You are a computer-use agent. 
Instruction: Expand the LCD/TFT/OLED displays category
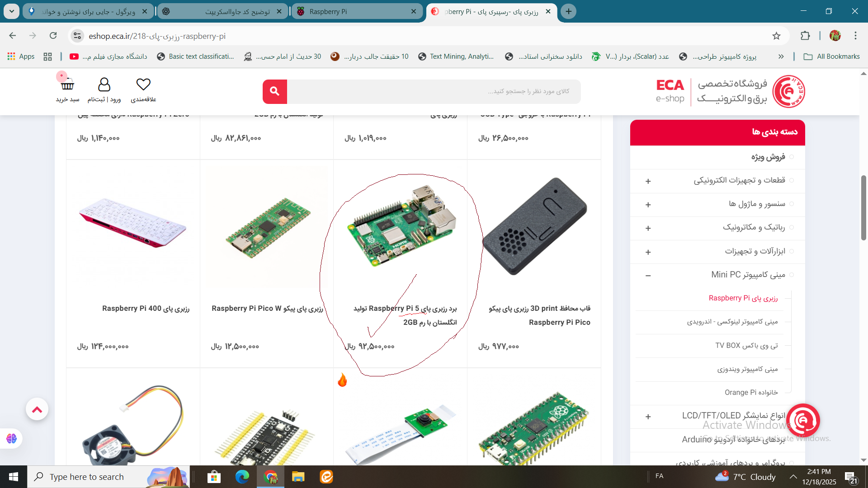(648, 417)
